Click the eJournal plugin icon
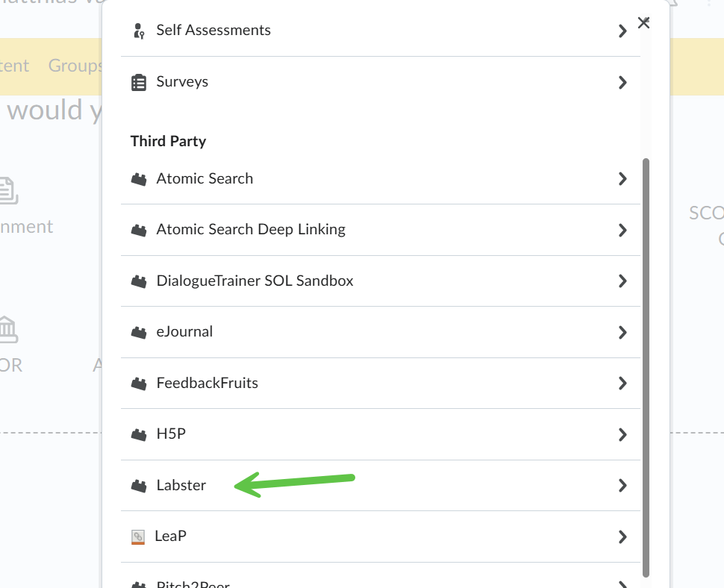724x588 pixels. 139,332
